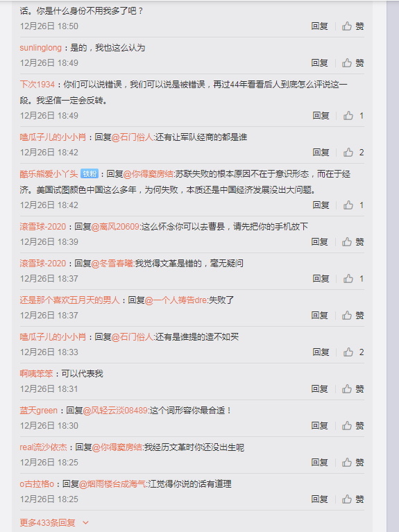Open sunlinglong's user profile
The width and height of the screenshot is (399, 532).
tap(40, 48)
